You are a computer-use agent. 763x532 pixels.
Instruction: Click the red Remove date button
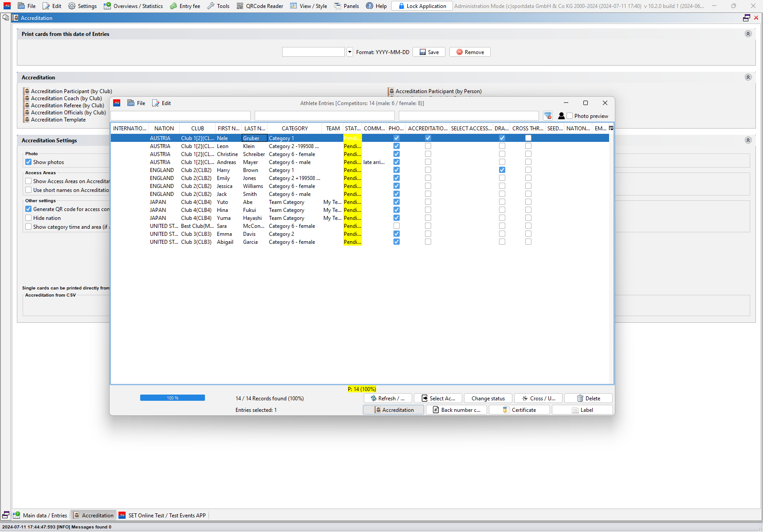tap(470, 52)
